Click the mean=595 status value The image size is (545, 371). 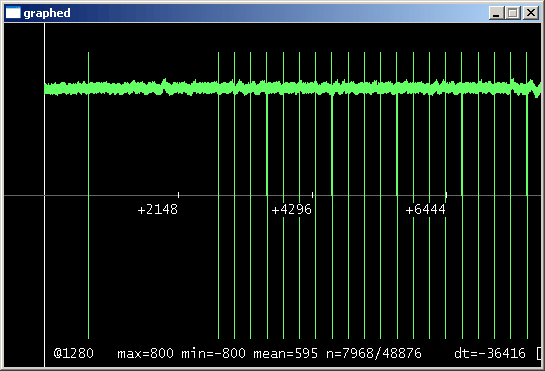coord(286,353)
